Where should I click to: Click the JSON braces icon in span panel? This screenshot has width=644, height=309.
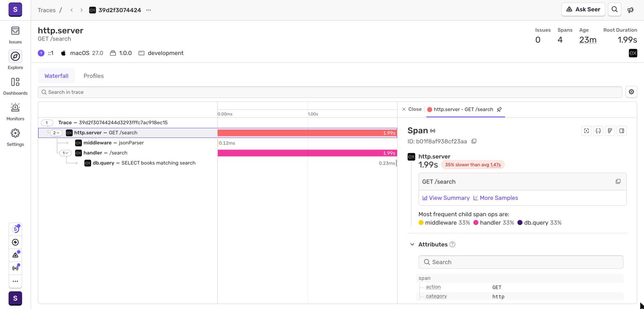[598, 131]
